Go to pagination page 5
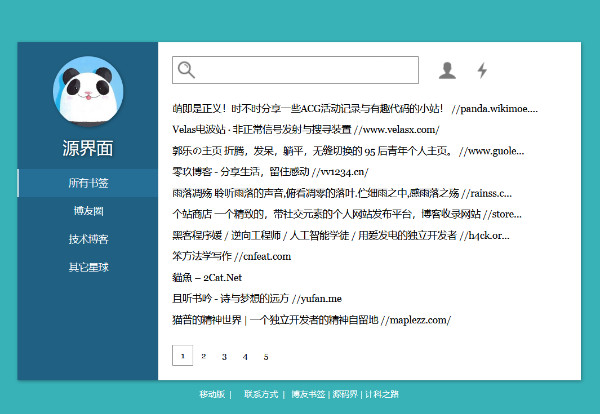 266,357
